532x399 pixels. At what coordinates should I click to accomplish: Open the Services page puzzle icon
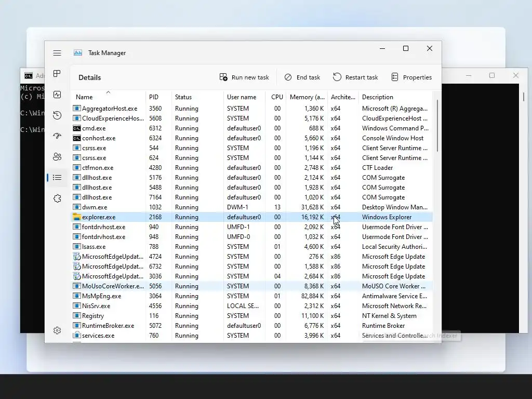(57, 198)
